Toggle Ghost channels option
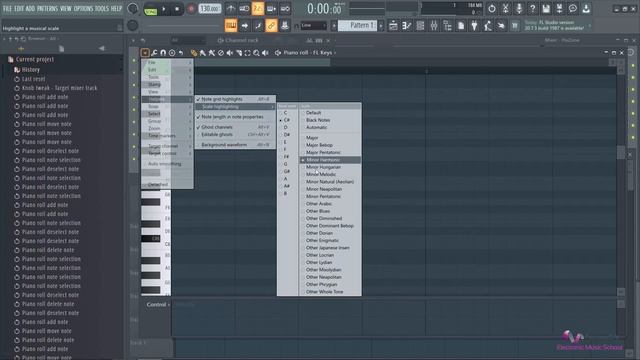 click(x=235, y=127)
